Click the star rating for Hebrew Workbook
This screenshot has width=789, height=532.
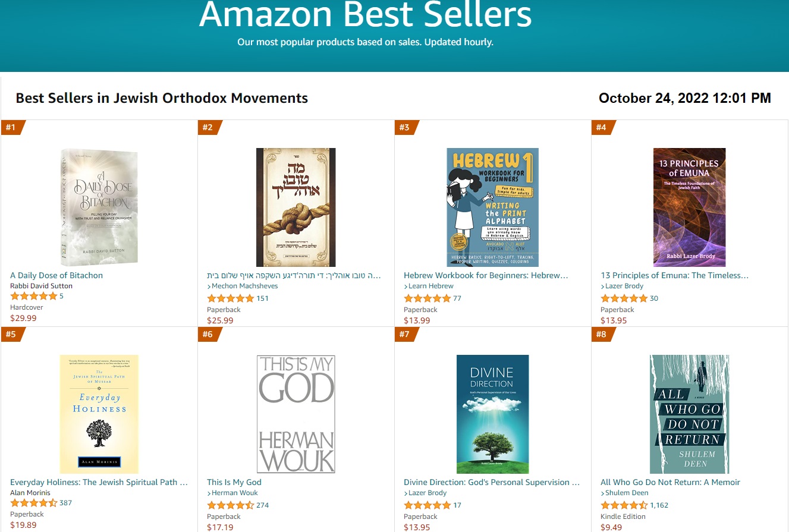tap(427, 298)
